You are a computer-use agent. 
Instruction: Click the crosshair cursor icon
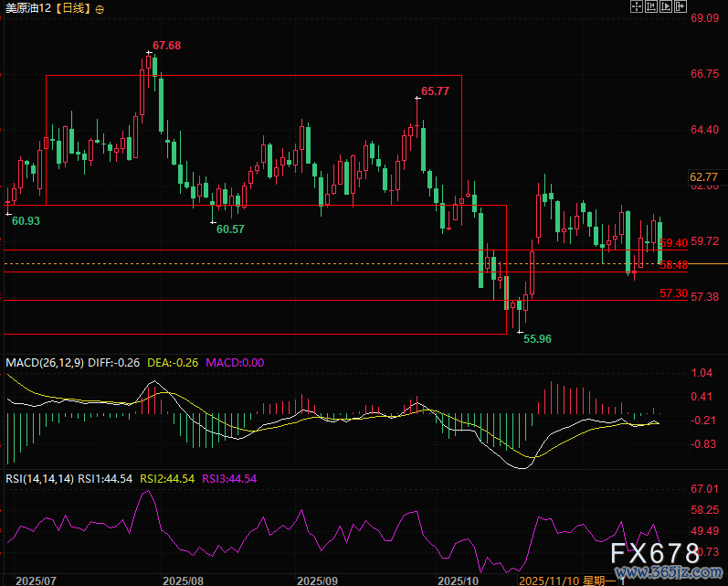(638, 6)
